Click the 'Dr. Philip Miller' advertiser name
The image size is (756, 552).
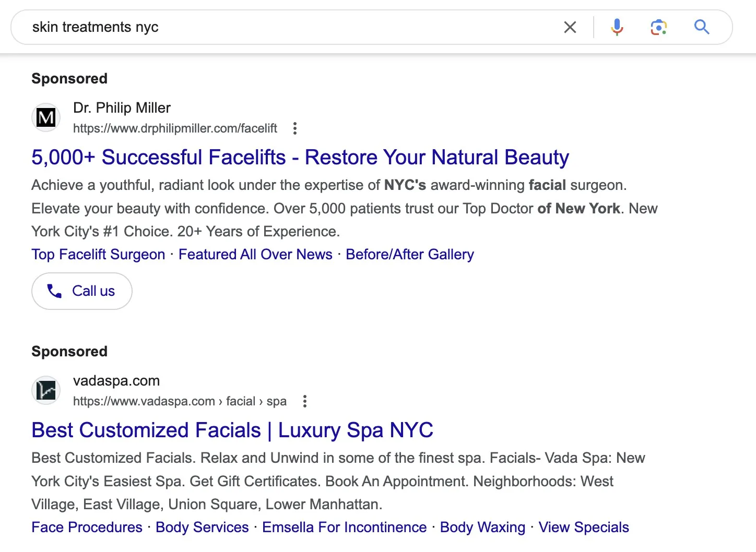[x=122, y=108]
